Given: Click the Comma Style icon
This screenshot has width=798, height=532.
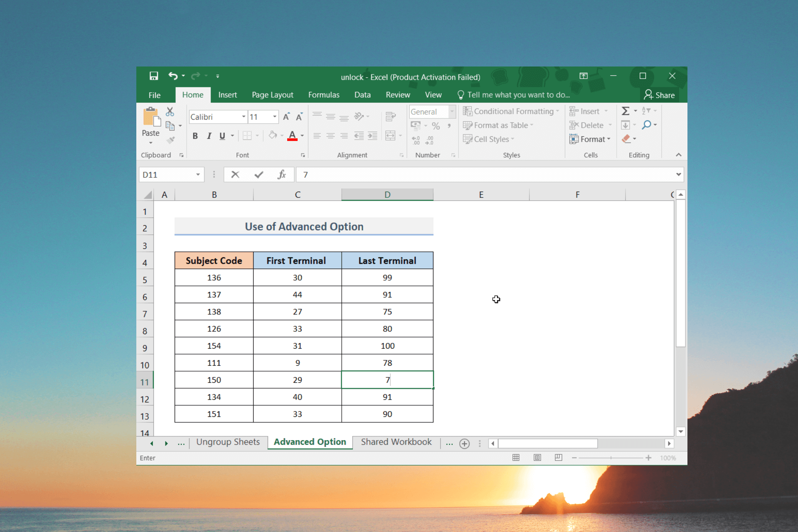Looking at the screenshot, I should pyautogui.click(x=449, y=126).
